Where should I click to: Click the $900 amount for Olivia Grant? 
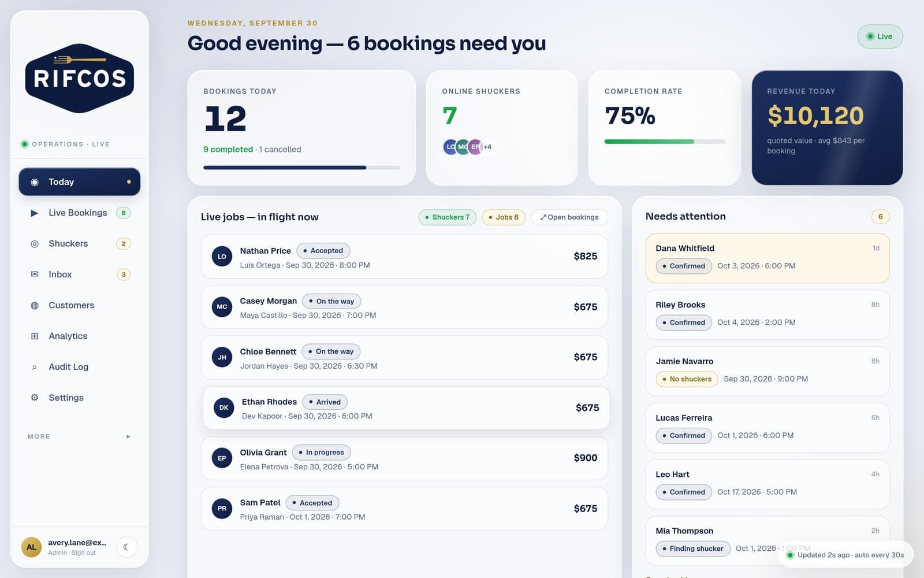pos(586,458)
